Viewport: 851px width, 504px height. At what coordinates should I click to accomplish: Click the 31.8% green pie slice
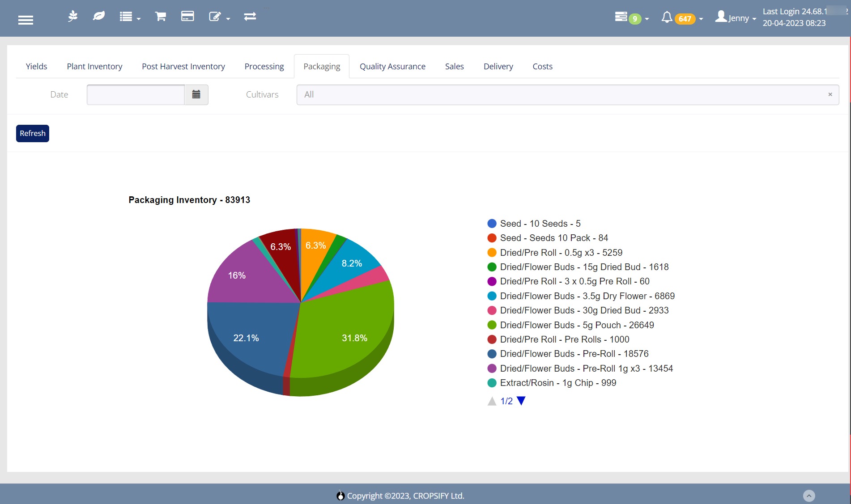[x=349, y=331]
